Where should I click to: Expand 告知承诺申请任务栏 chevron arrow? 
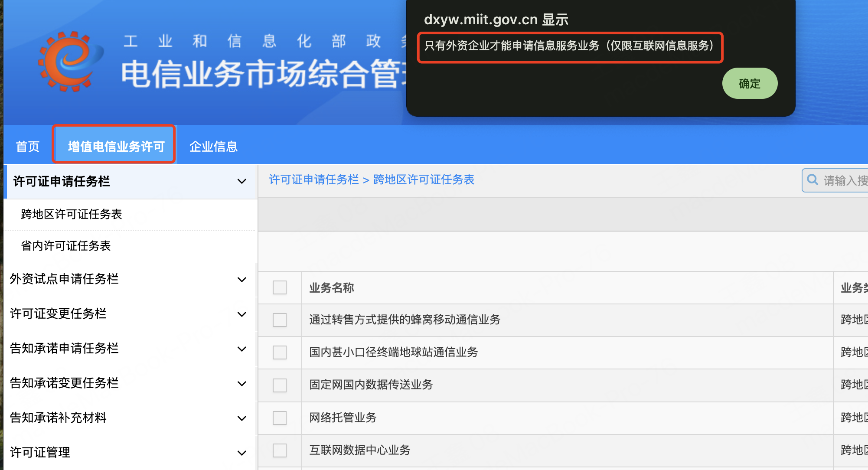[x=242, y=349]
